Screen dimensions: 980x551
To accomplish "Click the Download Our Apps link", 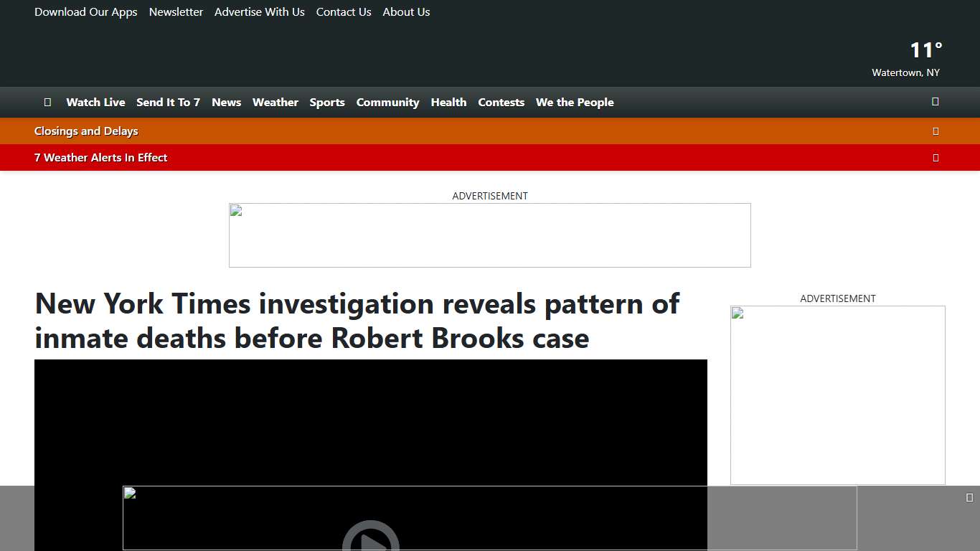I will tap(85, 11).
